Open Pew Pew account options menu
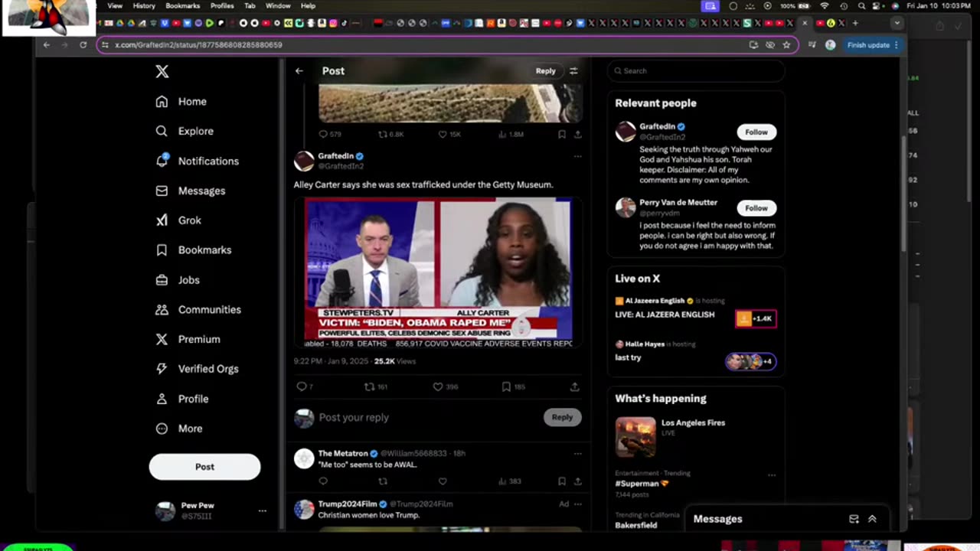Image resolution: width=980 pixels, height=551 pixels. click(262, 510)
